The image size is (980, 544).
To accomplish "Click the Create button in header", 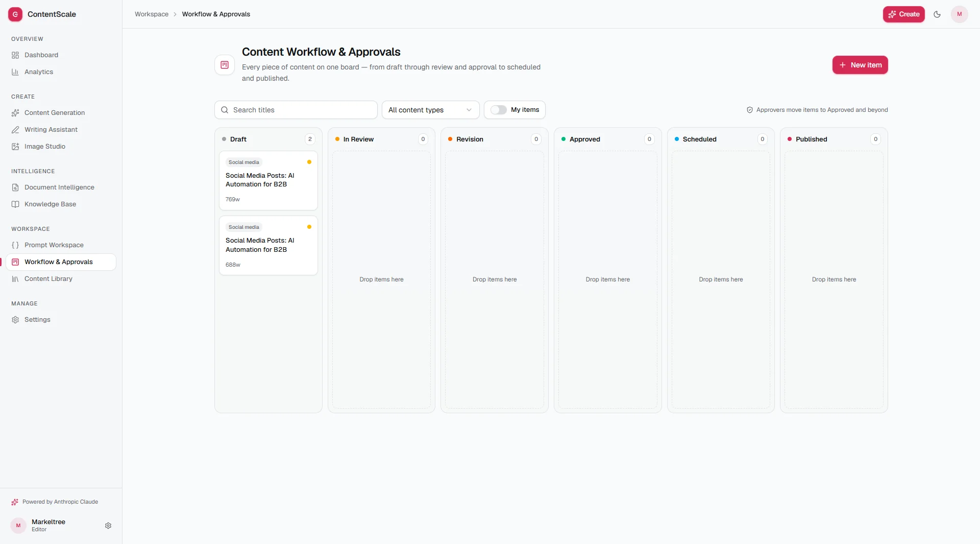I will pos(904,14).
